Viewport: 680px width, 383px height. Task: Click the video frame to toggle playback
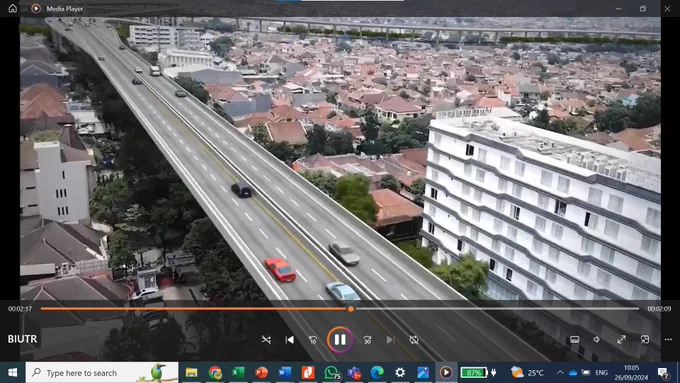click(340, 160)
